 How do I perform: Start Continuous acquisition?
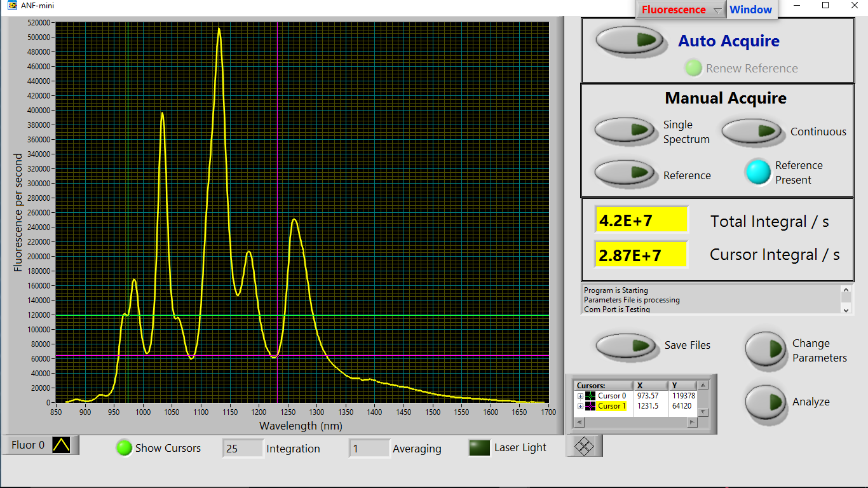tap(752, 131)
